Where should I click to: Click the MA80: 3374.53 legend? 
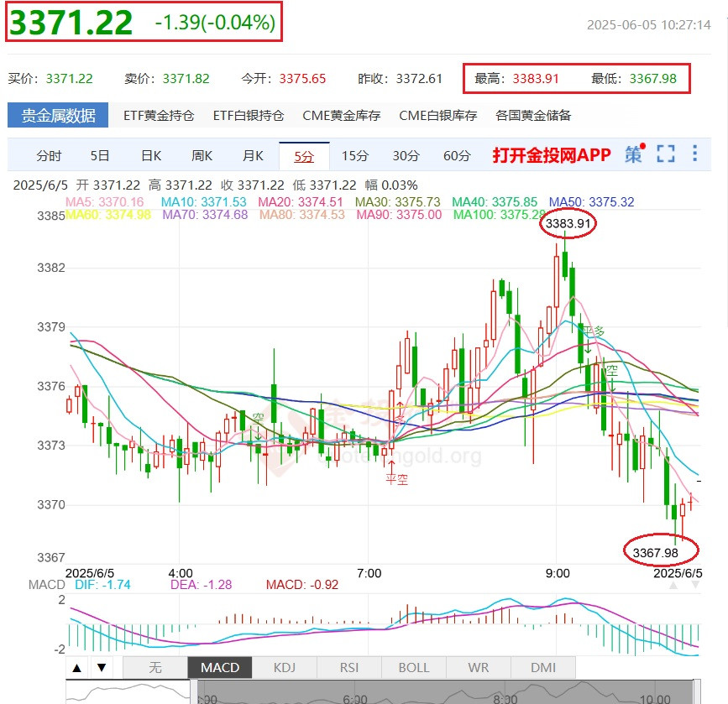[302, 215]
